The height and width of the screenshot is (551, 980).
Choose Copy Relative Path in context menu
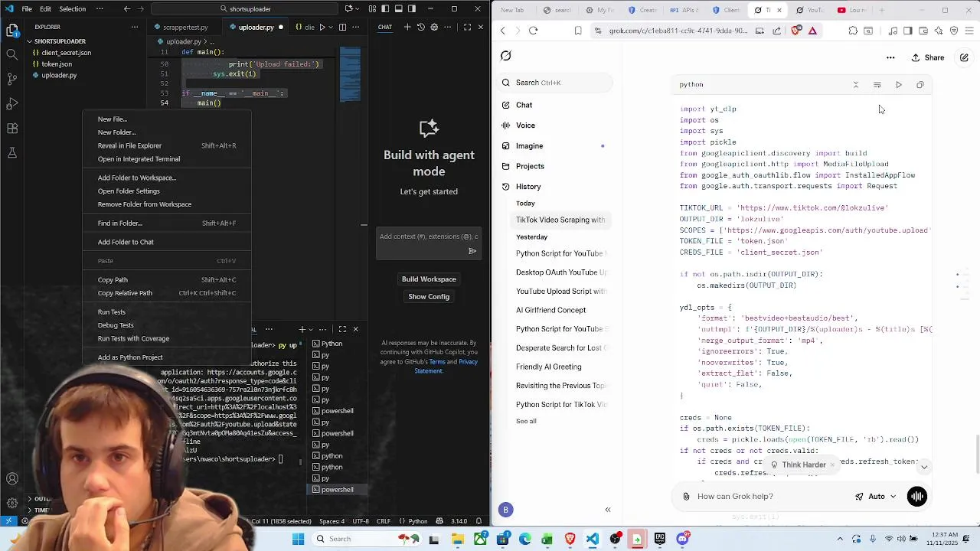coord(167,293)
